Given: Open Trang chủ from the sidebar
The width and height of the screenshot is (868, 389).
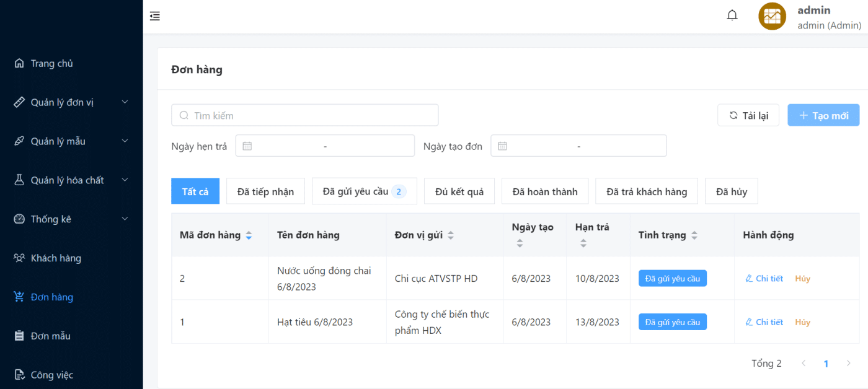Looking at the screenshot, I should pos(52,63).
